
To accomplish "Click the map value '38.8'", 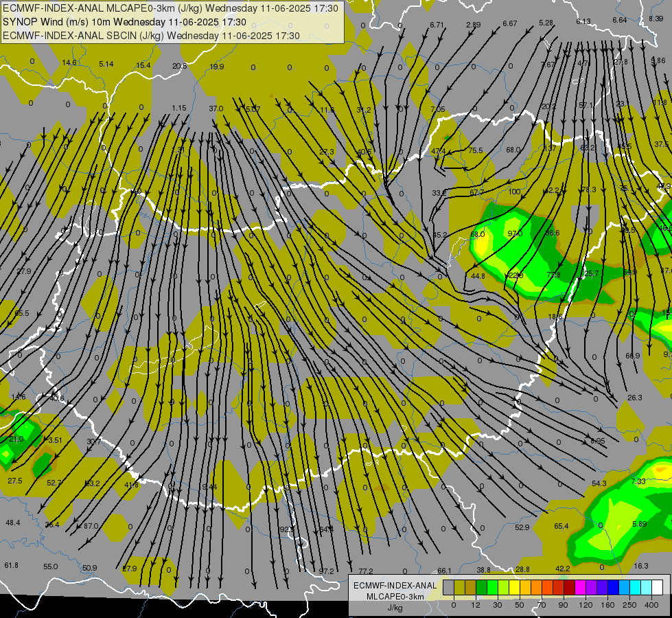I will 483,569.
